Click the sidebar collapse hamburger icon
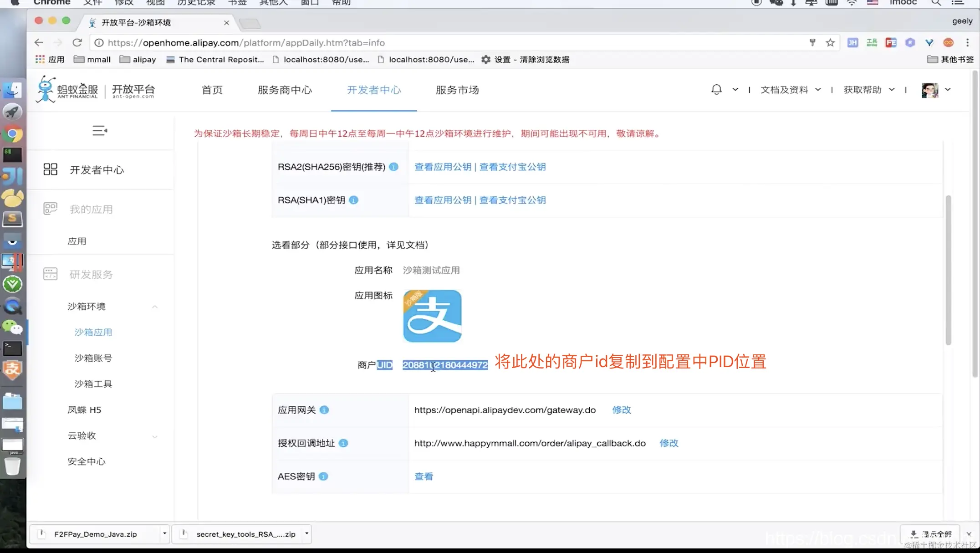Image resolution: width=980 pixels, height=553 pixels. (x=100, y=131)
